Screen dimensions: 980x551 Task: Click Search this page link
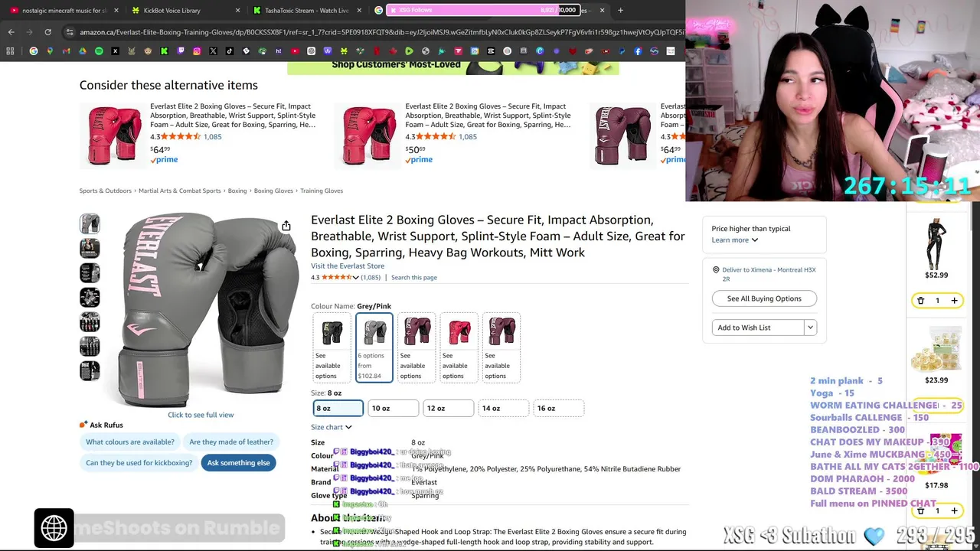pos(414,278)
